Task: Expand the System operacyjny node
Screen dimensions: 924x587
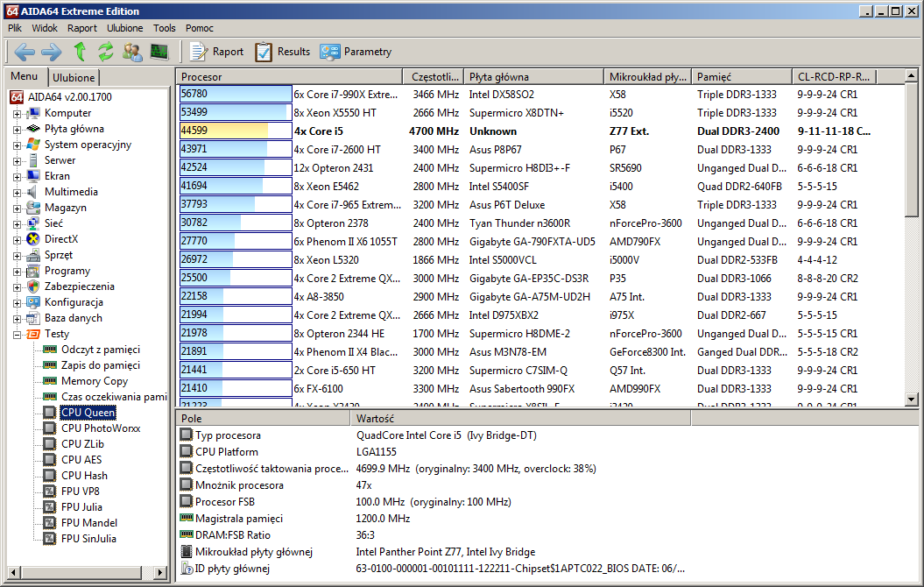Action: (18, 145)
